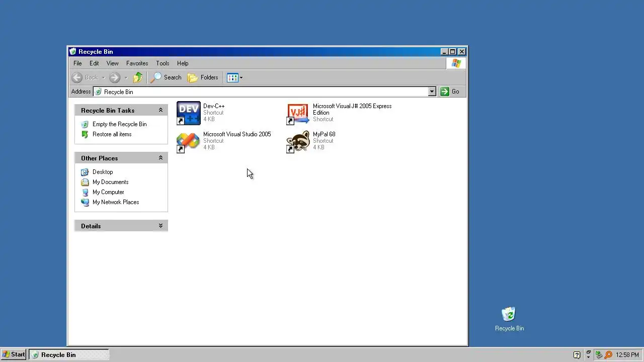Click Restore all items link
The image size is (644, 362).
point(112,134)
